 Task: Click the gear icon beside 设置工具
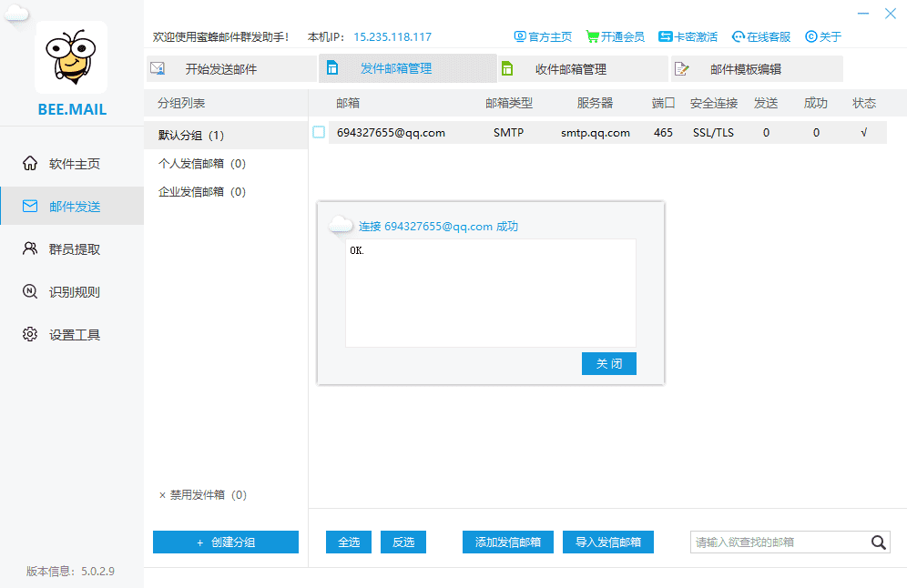30,334
